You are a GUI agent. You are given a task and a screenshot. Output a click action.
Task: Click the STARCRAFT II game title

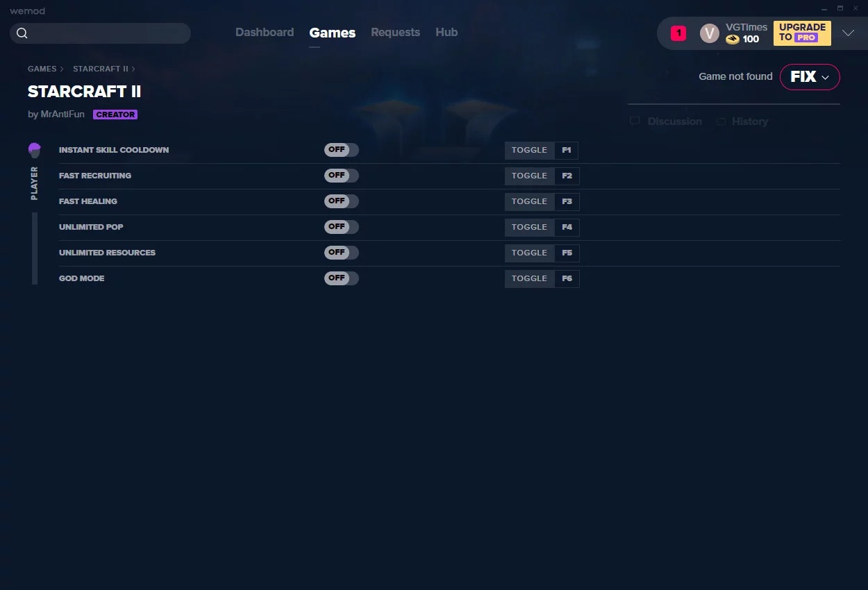(84, 92)
